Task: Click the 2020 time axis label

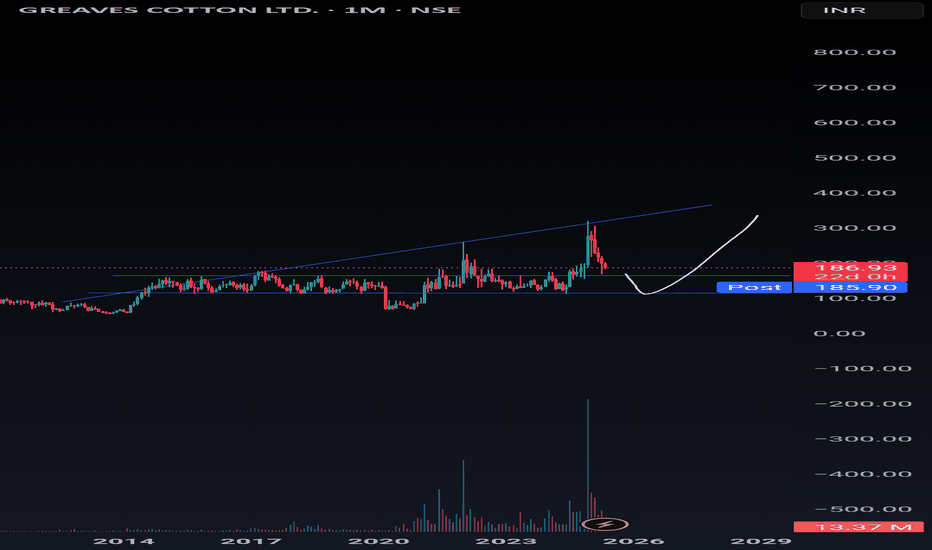Action: (379, 541)
